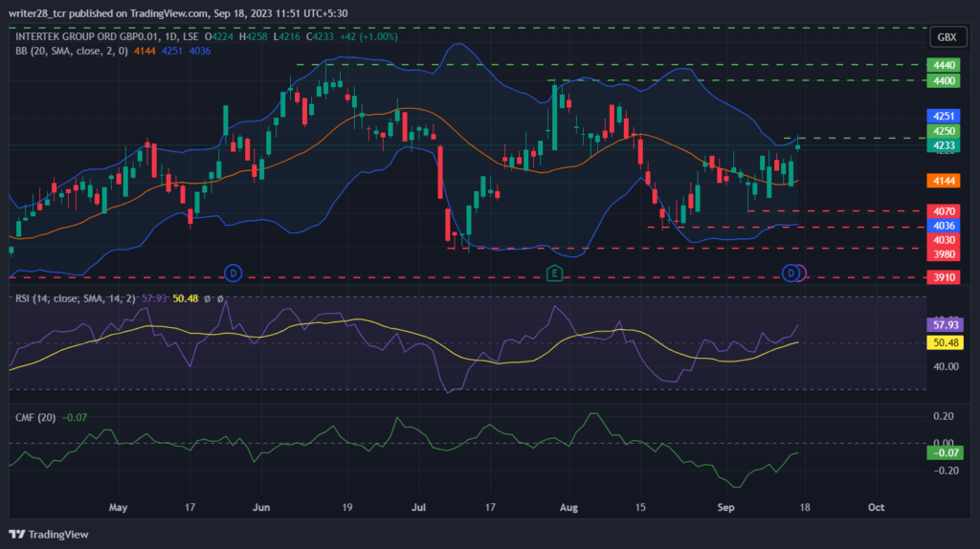Click the Oct label on time axis
This screenshot has width=980, height=549.
click(x=877, y=507)
